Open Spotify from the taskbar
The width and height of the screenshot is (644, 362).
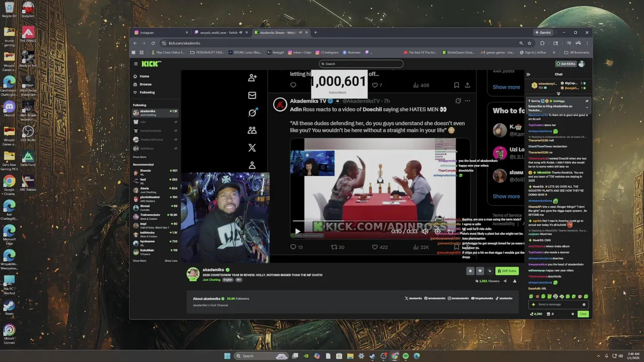click(406, 356)
